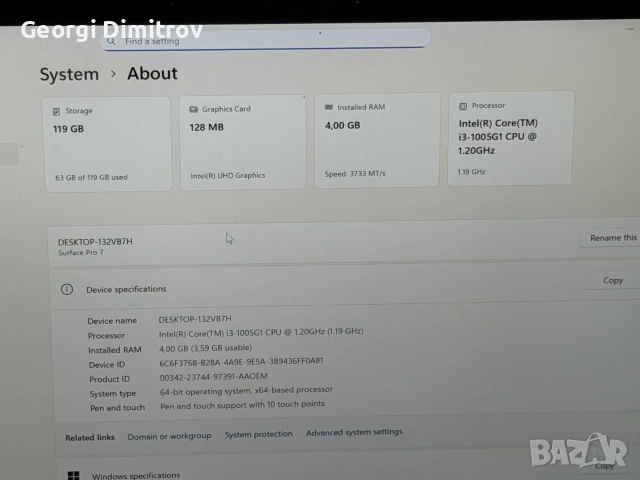Select the DESKTOP-132VB7H header name
The width and height of the screenshot is (640, 480).
pyautogui.click(x=95, y=242)
